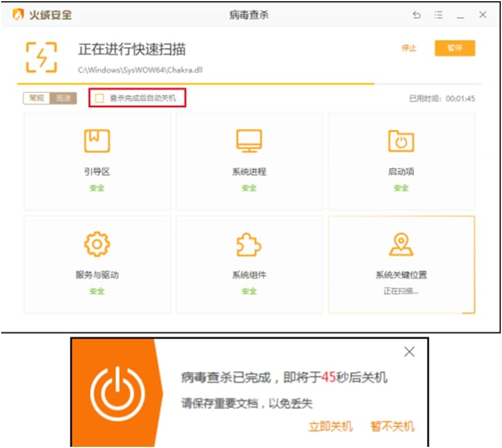This screenshot has width=502, height=448.
Task: Click the 引导区 label
Action: pos(97,172)
